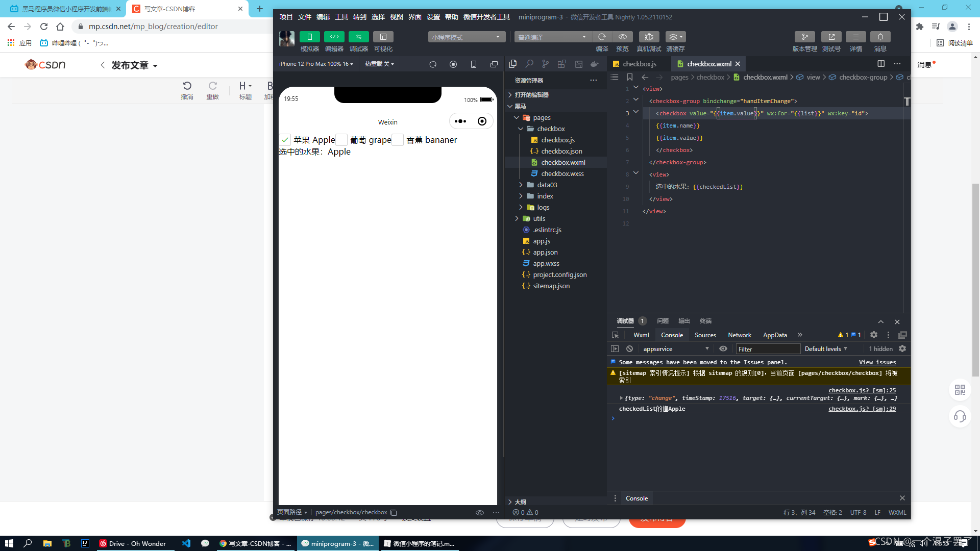This screenshot has width=980, height=551.
Task: Switch to the checkbox.js editor tab
Action: tap(639, 64)
